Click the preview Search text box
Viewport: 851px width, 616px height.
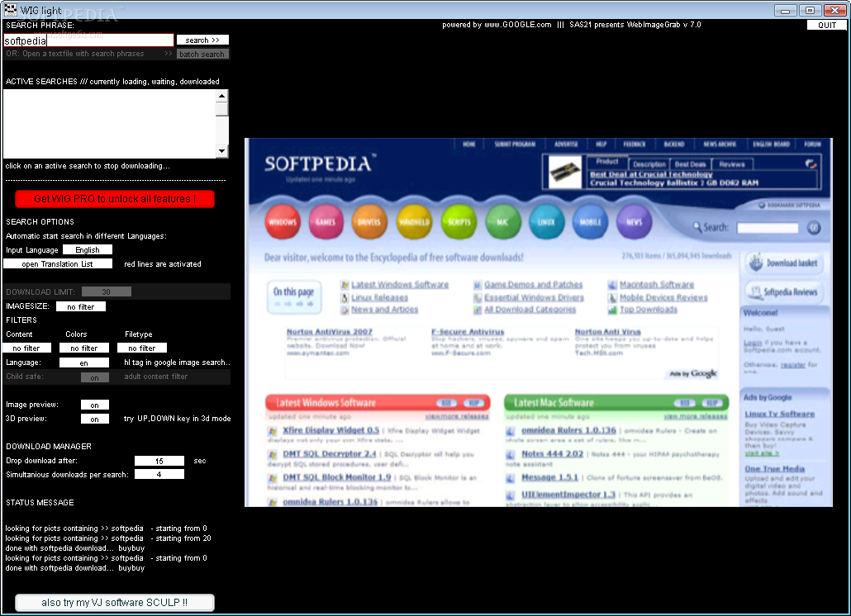pyautogui.click(x=768, y=228)
